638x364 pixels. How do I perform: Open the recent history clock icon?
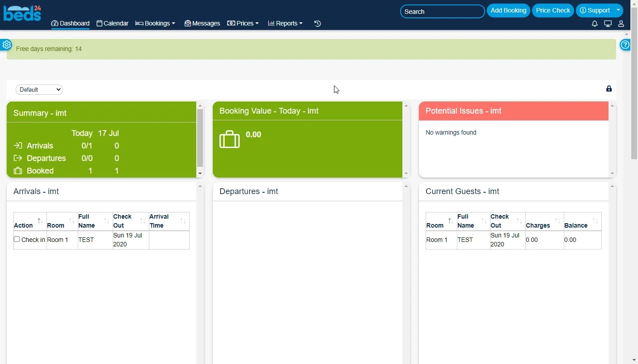tap(317, 24)
